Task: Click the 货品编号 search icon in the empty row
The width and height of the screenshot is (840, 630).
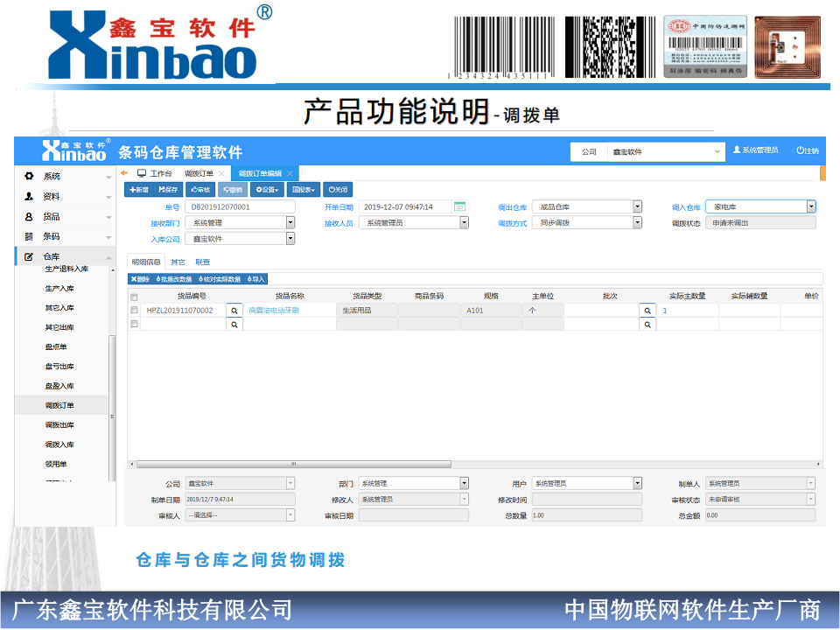Action: pos(234,325)
